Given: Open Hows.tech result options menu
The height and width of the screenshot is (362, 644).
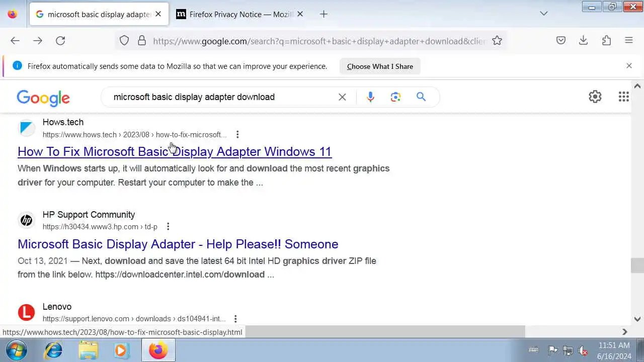Looking at the screenshot, I should click(237, 135).
